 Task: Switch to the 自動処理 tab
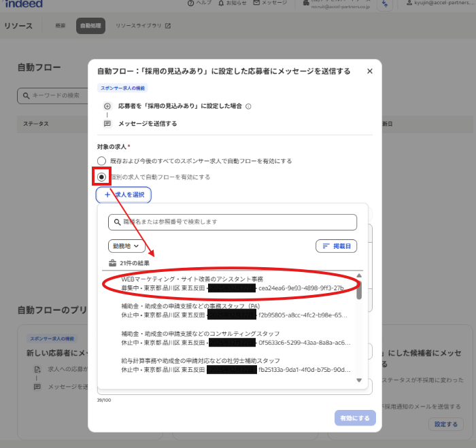tap(90, 26)
